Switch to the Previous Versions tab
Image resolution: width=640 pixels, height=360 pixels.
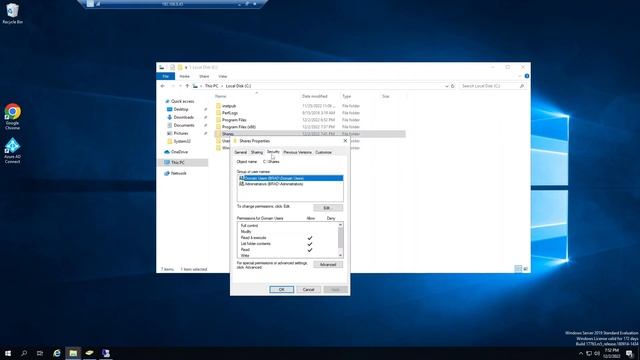click(x=297, y=152)
